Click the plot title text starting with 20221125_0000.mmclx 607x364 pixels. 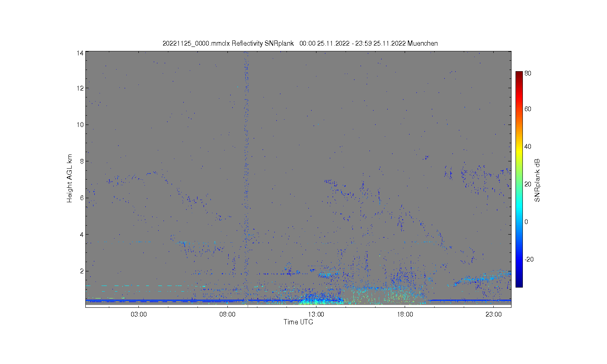tap(300, 43)
